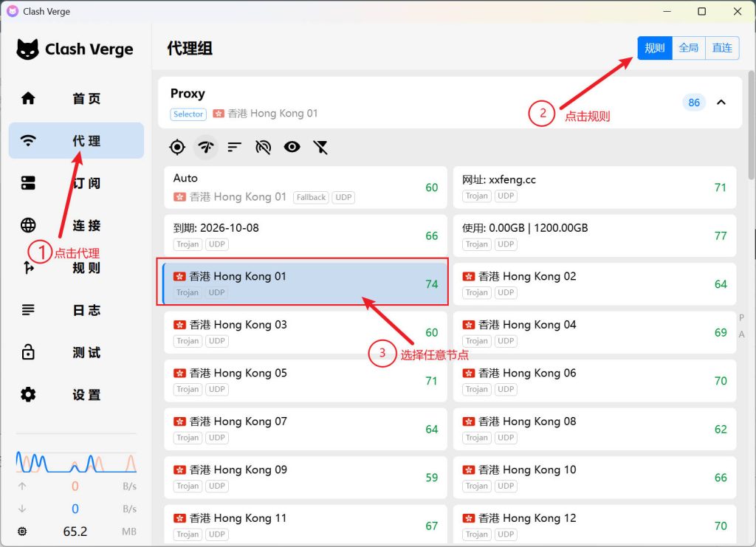The height and width of the screenshot is (547, 756).
Task: Switch proxy mode to 全局 (Global)
Action: coord(688,48)
